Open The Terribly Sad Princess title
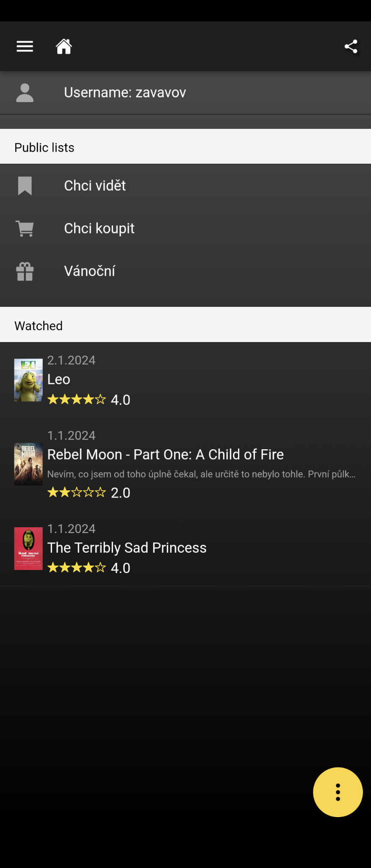Viewport: 371px width, 868px height. pos(127,548)
